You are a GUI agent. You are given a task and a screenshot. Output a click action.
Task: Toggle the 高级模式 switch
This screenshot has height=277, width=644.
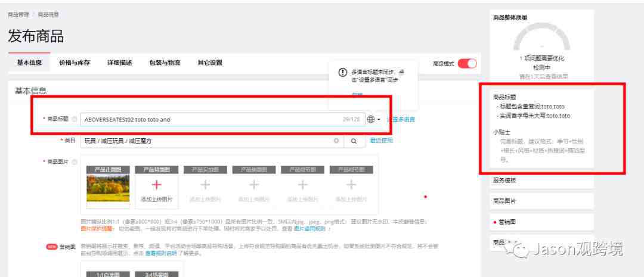(x=467, y=63)
